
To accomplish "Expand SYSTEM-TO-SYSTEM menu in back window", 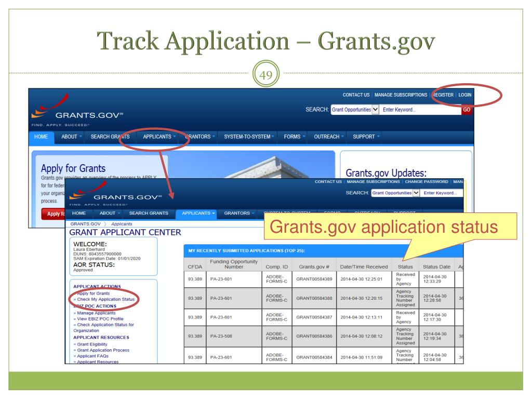I will click(x=249, y=137).
